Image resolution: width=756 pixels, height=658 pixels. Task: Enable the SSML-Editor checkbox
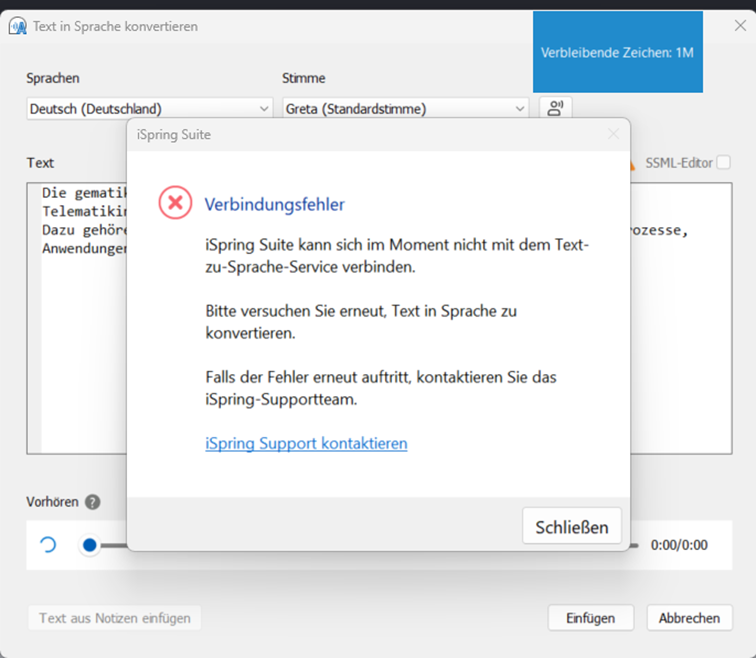pyautogui.click(x=723, y=162)
